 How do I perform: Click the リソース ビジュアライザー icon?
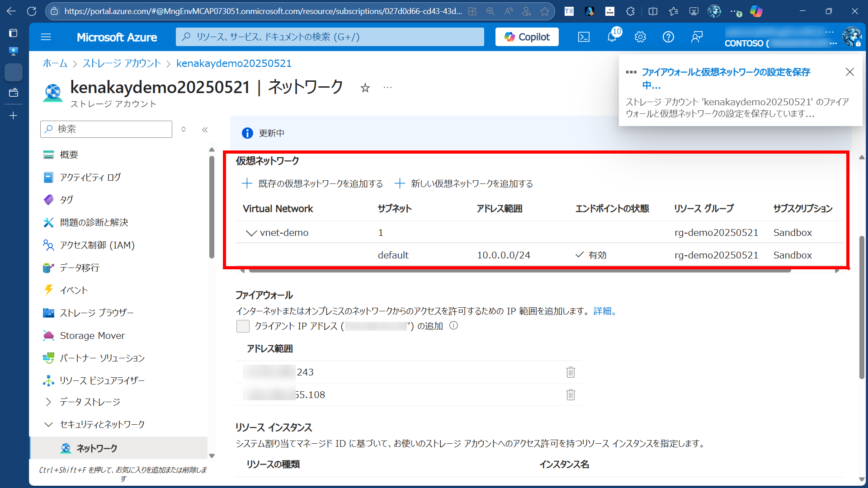pyautogui.click(x=48, y=380)
